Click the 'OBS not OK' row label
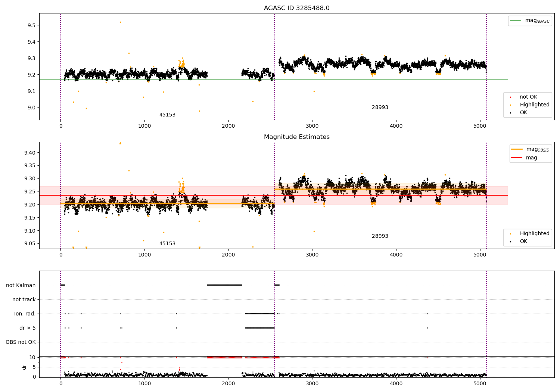The width and height of the screenshot is (560, 392). (21, 342)
